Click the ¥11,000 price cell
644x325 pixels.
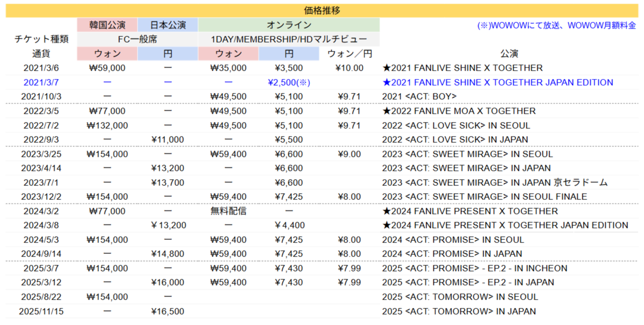[x=168, y=140]
